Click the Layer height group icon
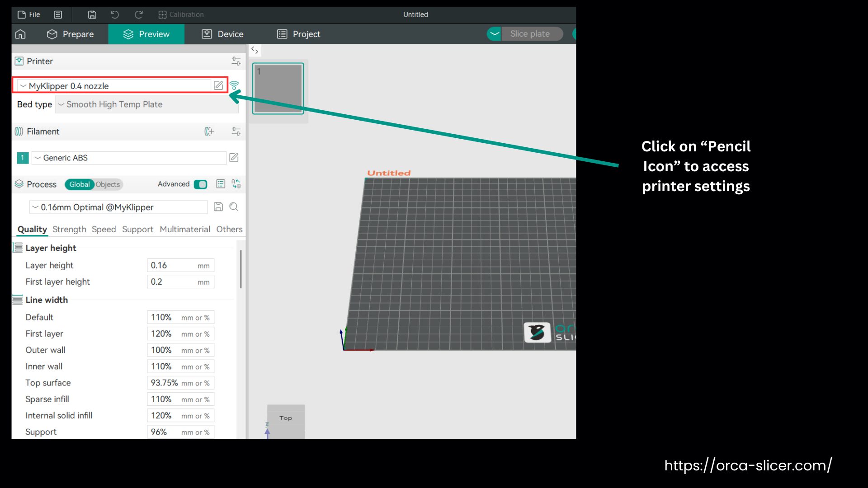868x488 pixels. 17,248
